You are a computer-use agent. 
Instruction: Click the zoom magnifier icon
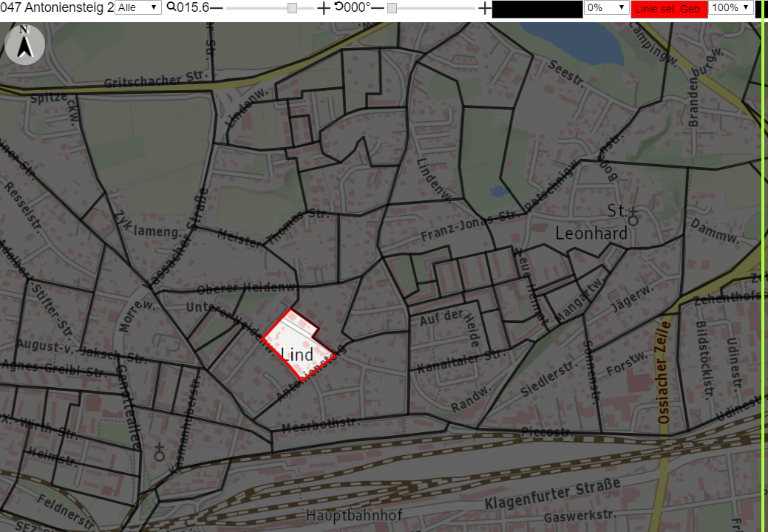pyautogui.click(x=171, y=7)
